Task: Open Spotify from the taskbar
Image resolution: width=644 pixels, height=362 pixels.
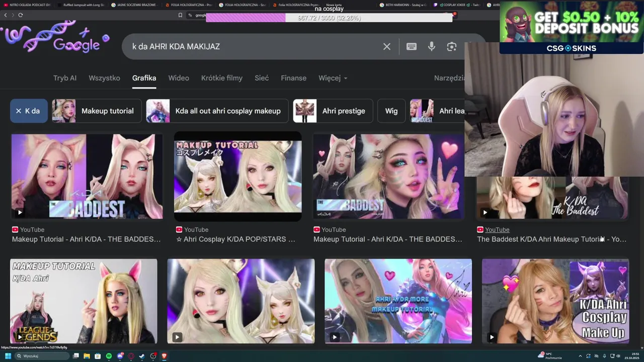Action: (x=109, y=356)
